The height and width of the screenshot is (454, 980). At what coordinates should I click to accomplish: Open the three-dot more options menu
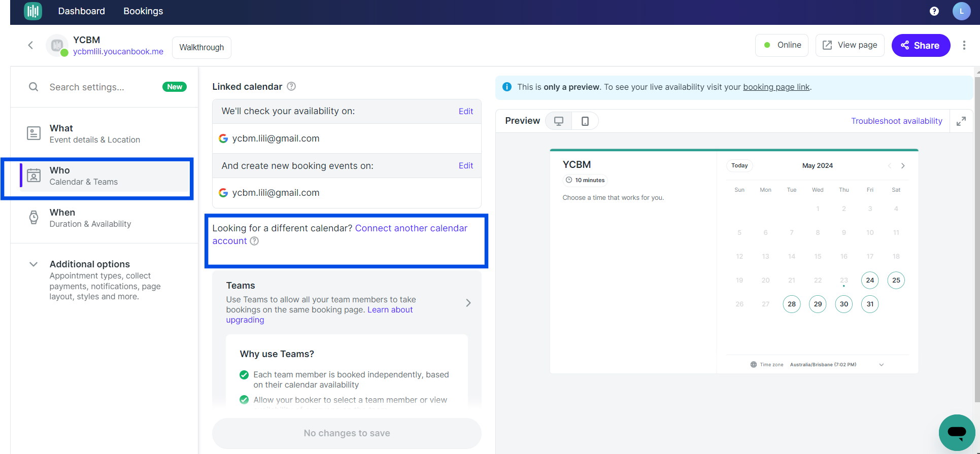click(964, 45)
